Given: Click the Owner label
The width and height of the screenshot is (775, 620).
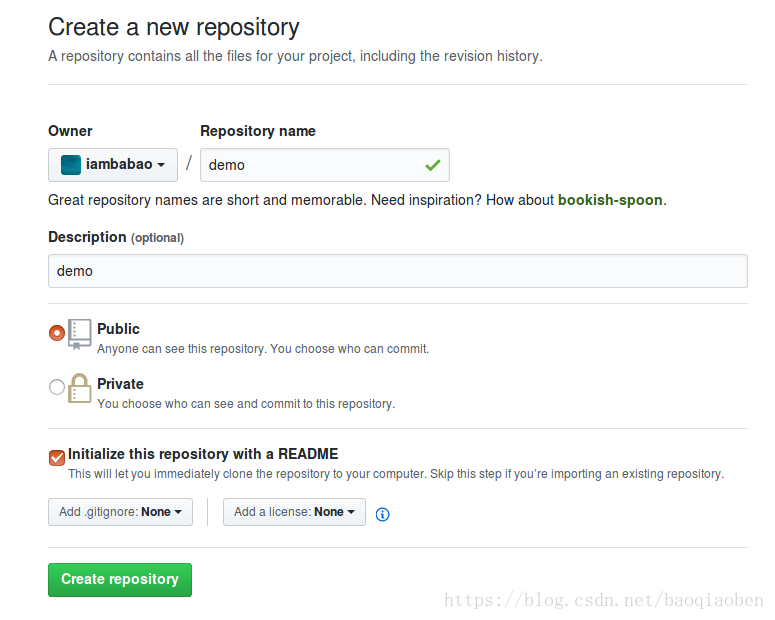Looking at the screenshot, I should (x=70, y=131).
